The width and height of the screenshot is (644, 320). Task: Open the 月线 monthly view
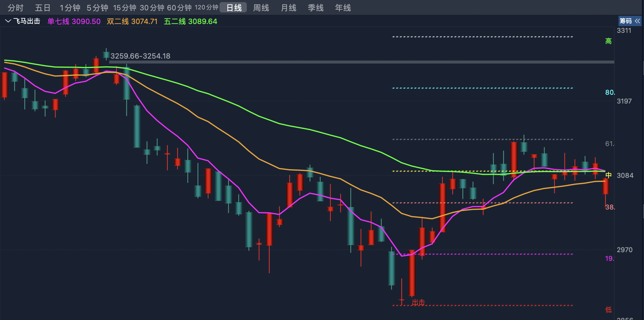288,8
